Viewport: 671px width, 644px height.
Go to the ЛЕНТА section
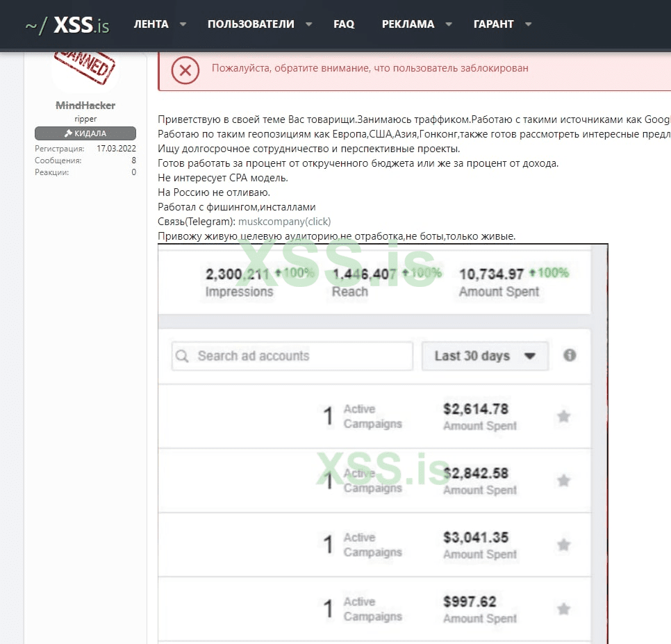(x=151, y=24)
